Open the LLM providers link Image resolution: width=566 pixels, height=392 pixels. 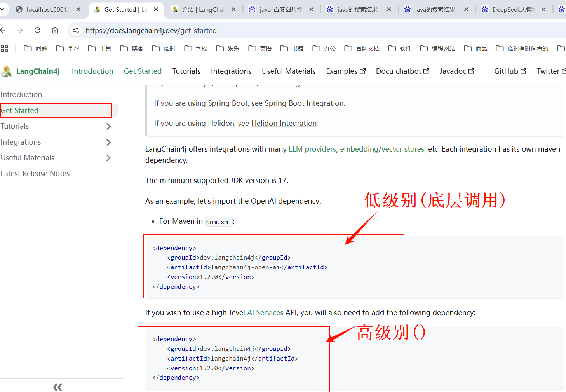pyautogui.click(x=312, y=149)
